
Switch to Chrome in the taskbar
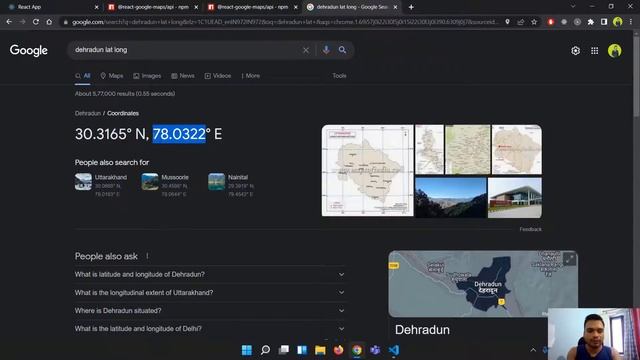(357, 350)
